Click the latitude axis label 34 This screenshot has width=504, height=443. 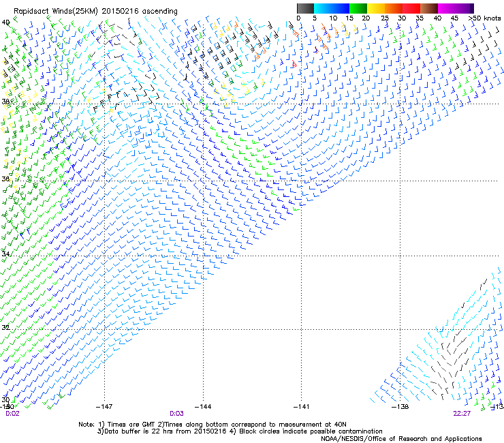coord(5,254)
